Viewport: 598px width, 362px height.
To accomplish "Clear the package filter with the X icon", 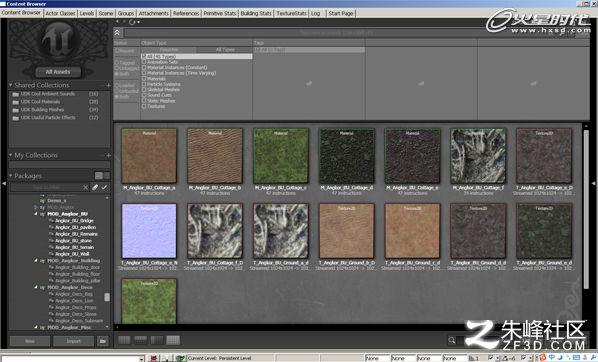I will click(85, 187).
